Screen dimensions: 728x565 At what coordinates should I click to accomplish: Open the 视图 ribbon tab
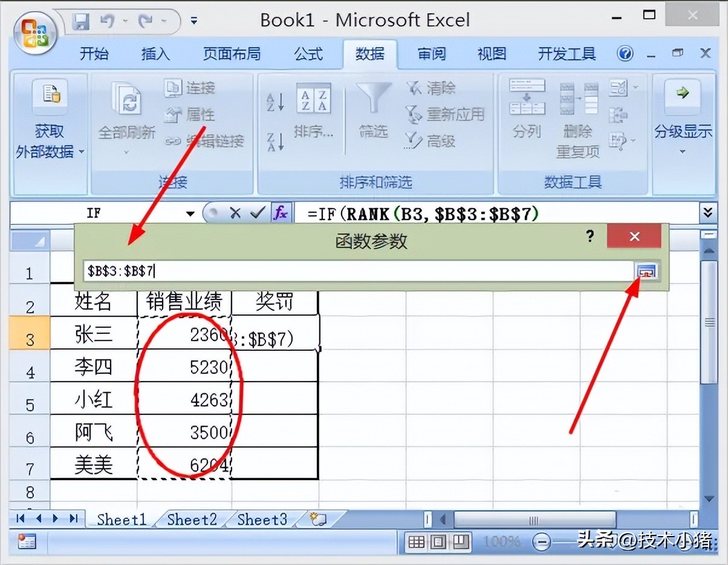click(492, 54)
